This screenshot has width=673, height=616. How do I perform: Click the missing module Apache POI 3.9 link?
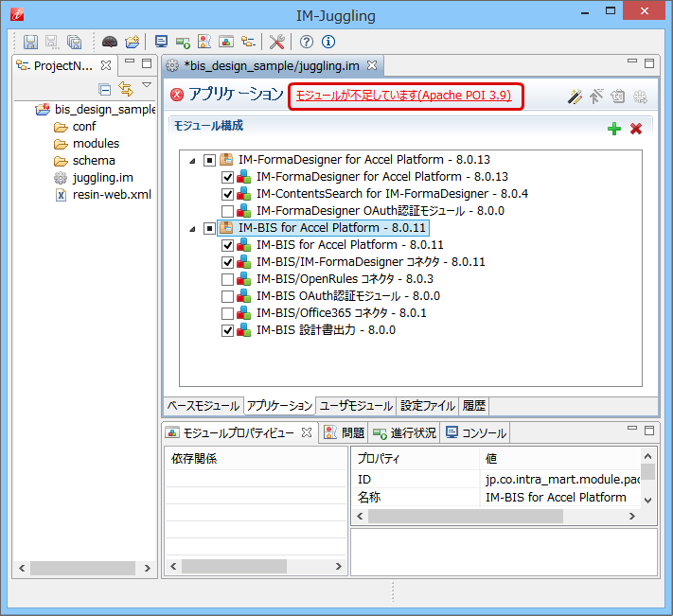tap(403, 96)
